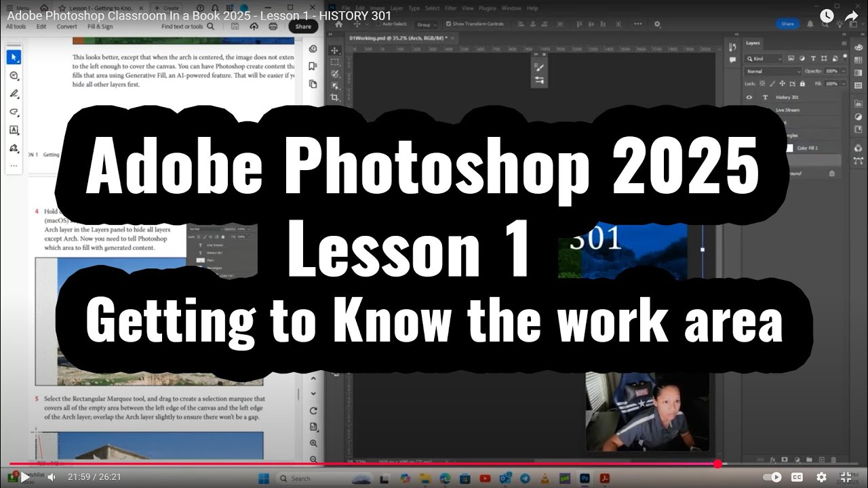Click Acrobat's rotate page icon

313,411
